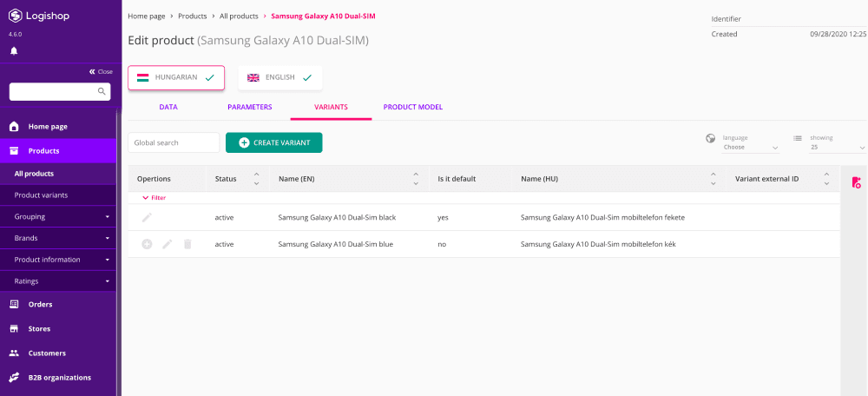Edit the black variant pencil icon
This screenshot has height=396, width=868.
(147, 218)
